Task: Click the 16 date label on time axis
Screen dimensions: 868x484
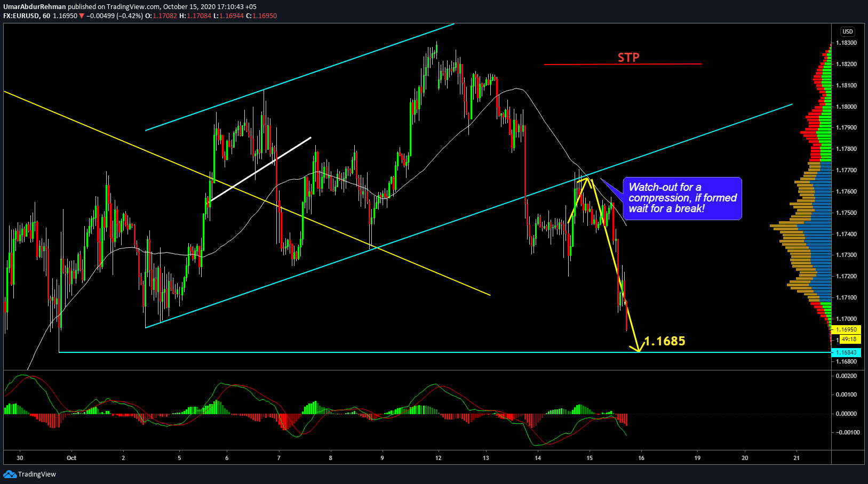Action: click(641, 458)
